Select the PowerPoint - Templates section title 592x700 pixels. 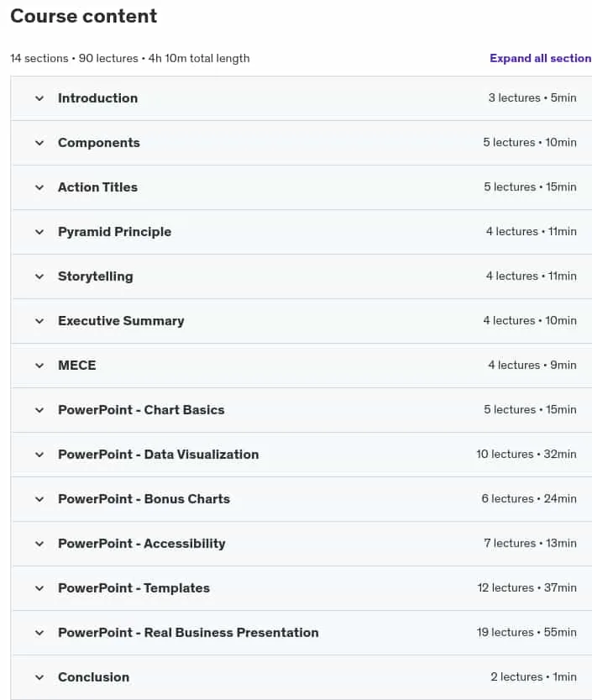coord(134,588)
